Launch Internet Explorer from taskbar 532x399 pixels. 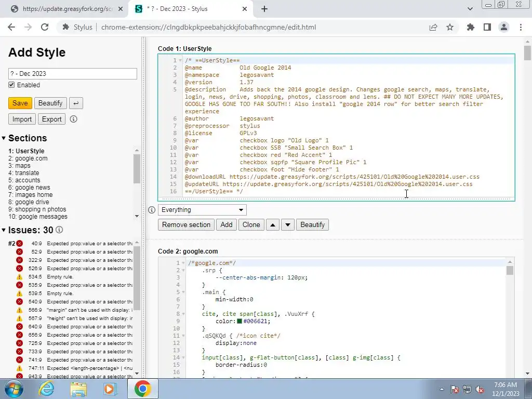(x=46, y=389)
